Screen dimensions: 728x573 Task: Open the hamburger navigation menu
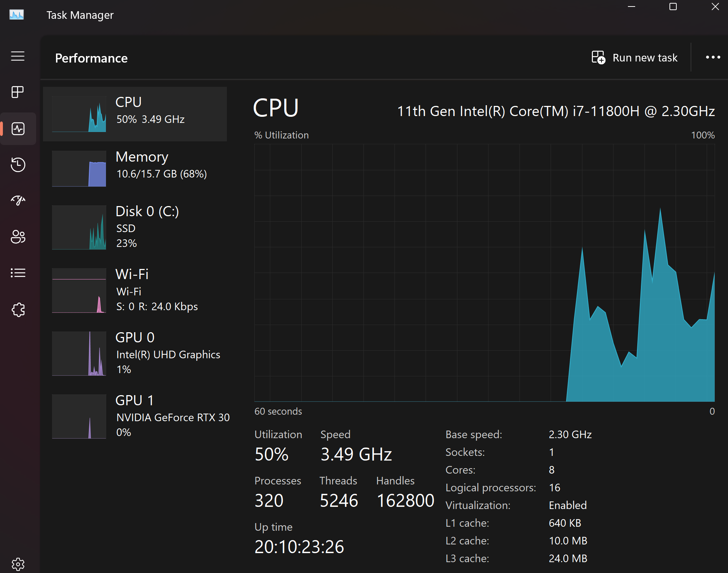(x=18, y=56)
